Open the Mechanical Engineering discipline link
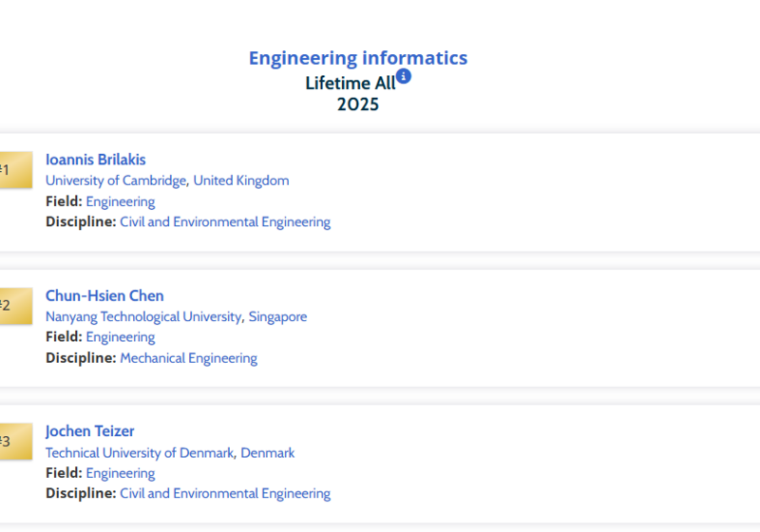The image size is (760, 532). point(188,358)
